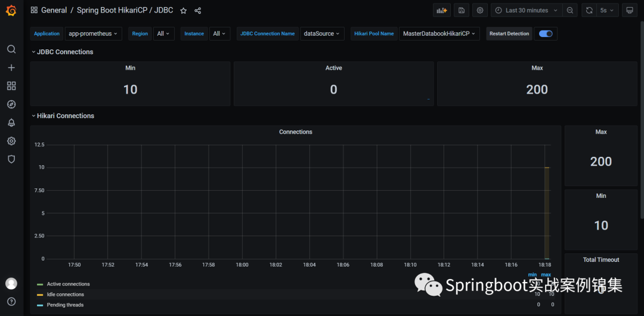Save the dashboard with disk icon
644x316 pixels.
click(x=461, y=10)
